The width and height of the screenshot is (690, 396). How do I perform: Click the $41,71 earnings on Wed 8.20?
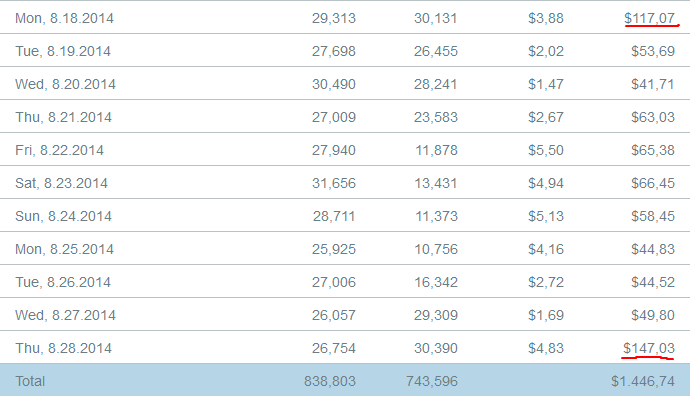653,84
